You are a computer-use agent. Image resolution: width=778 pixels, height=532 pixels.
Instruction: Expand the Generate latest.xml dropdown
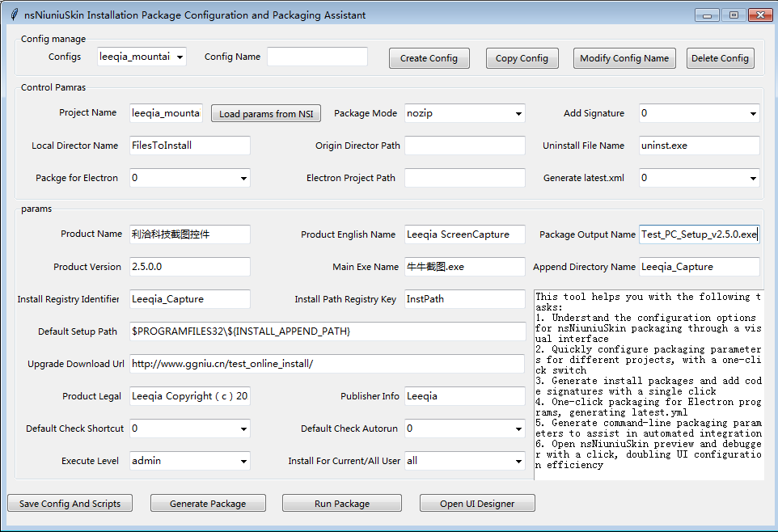[699, 178]
